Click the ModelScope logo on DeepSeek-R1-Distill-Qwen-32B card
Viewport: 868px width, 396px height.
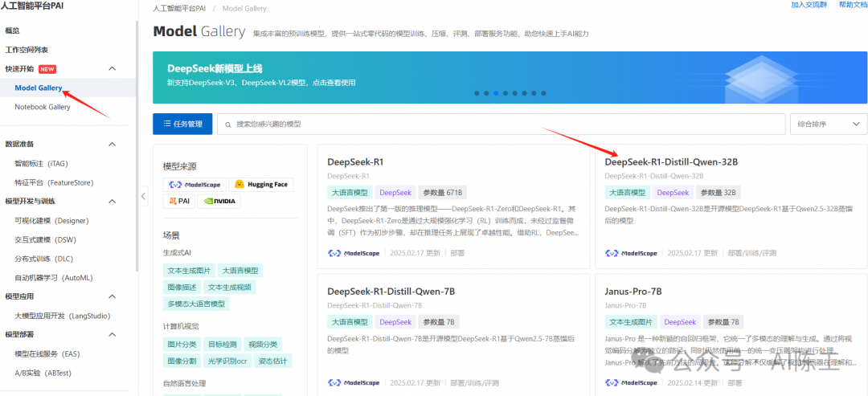tap(631, 253)
